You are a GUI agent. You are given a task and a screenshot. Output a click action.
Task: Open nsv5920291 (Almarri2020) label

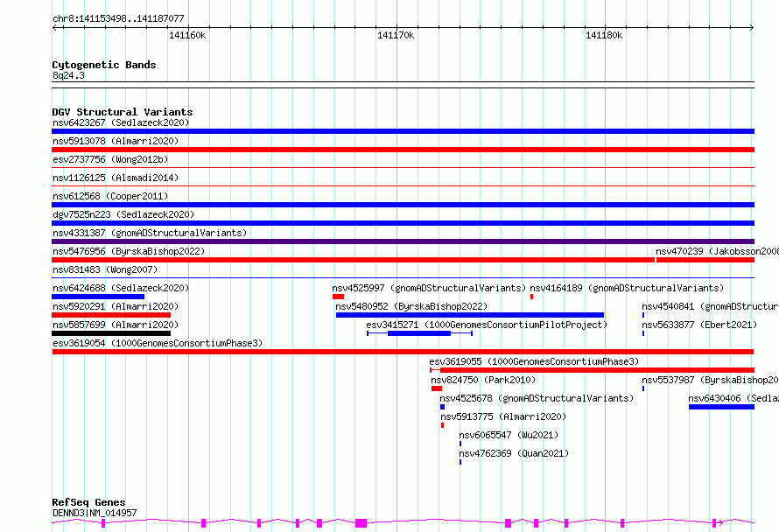(x=116, y=306)
